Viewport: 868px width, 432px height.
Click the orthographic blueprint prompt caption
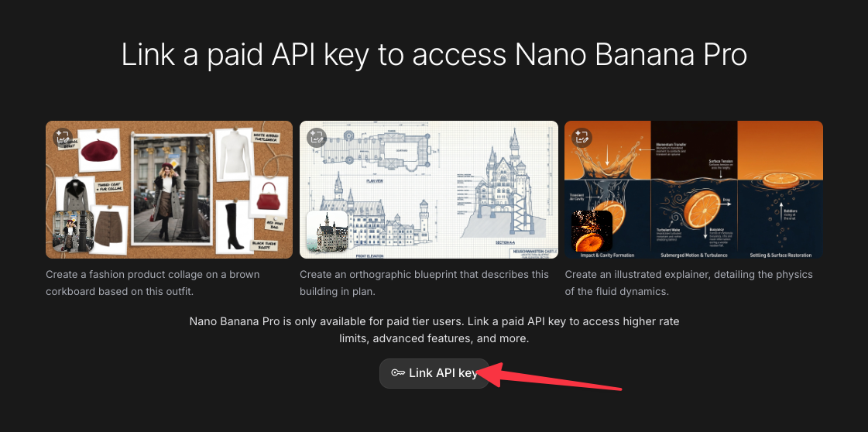[424, 283]
